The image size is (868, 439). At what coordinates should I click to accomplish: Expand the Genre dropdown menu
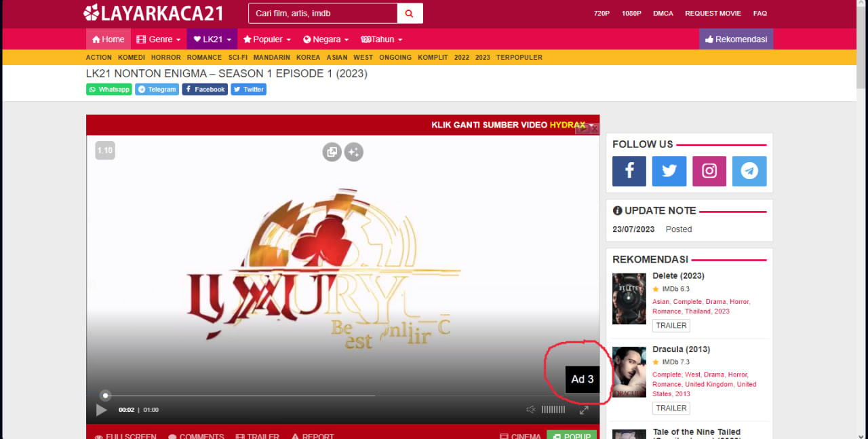159,39
